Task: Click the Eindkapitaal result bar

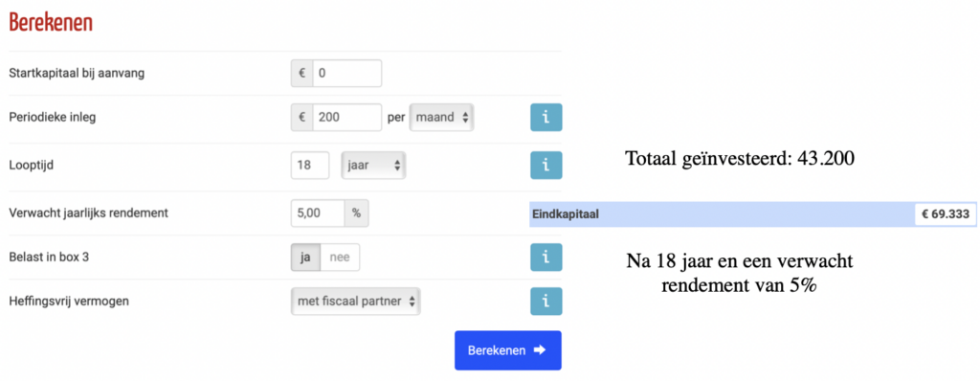Action: coord(752,214)
